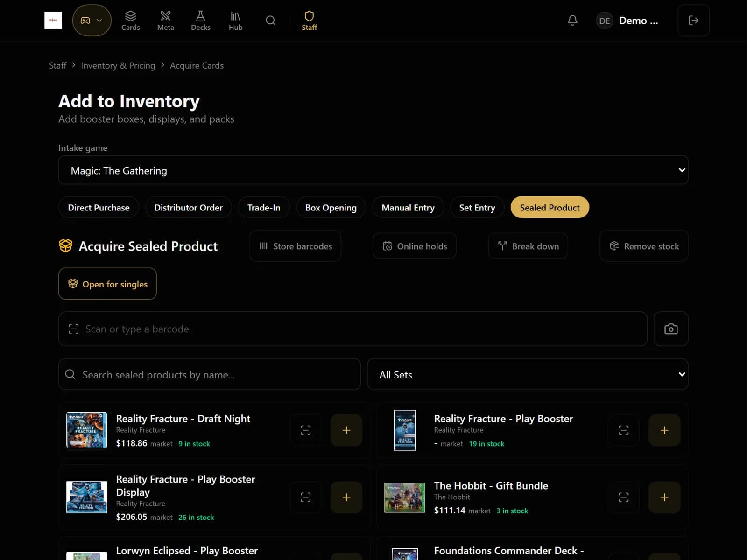747x560 pixels.
Task: Click the Break down button
Action: 528,246
